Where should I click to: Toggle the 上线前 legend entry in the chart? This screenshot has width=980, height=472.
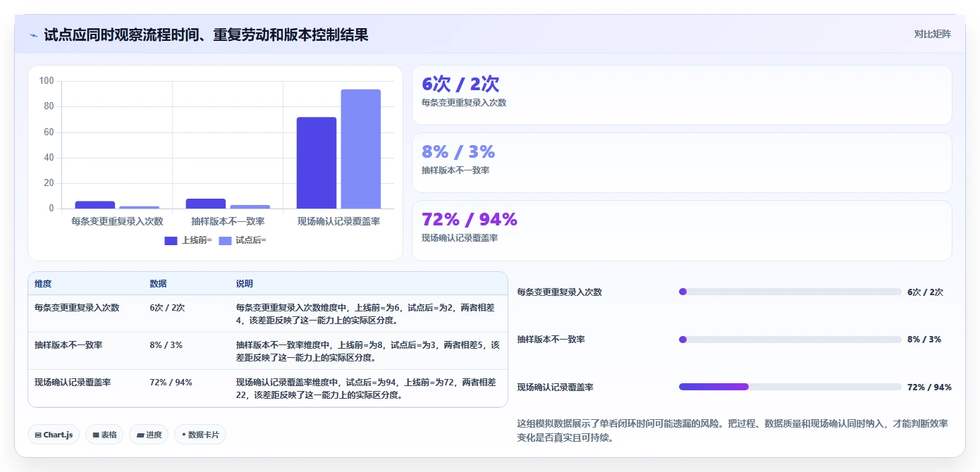pos(188,240)
